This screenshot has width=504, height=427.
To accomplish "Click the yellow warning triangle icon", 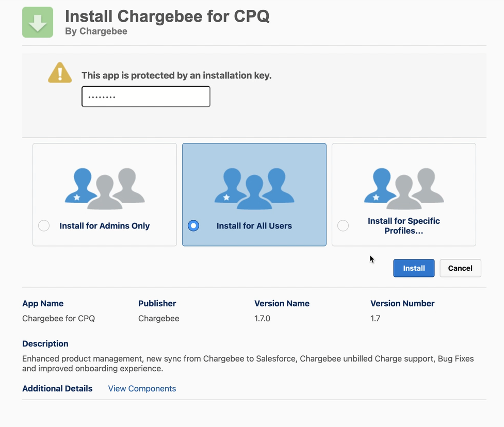I will (60, 73).
